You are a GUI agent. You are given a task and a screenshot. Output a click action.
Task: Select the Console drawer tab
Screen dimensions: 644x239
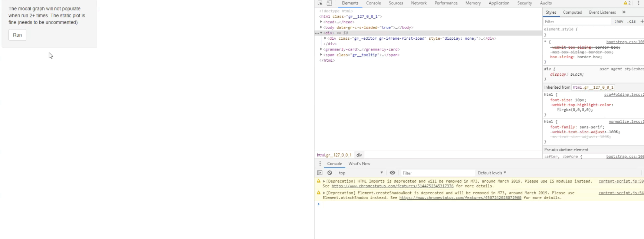pos(334,164)
